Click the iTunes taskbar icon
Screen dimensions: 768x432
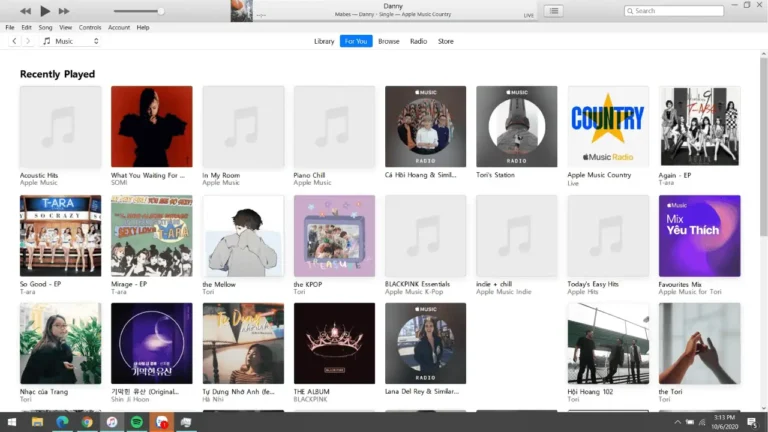112,422
